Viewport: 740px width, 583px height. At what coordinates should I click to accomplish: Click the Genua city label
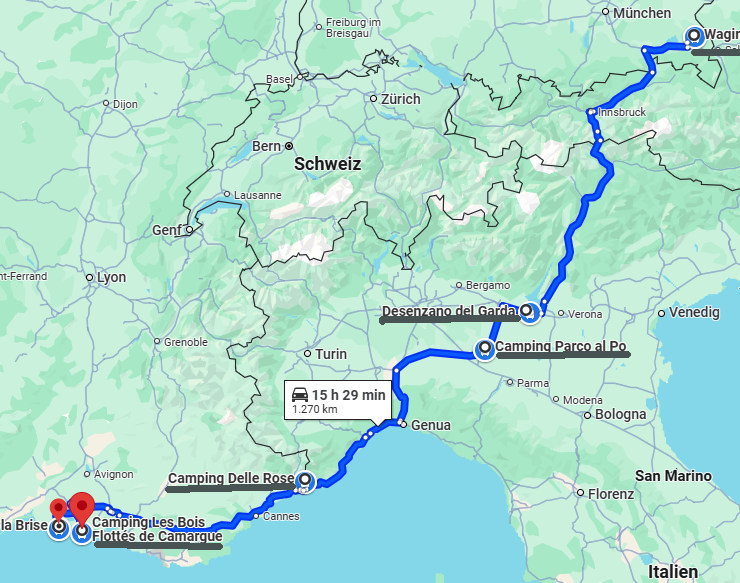430,425
